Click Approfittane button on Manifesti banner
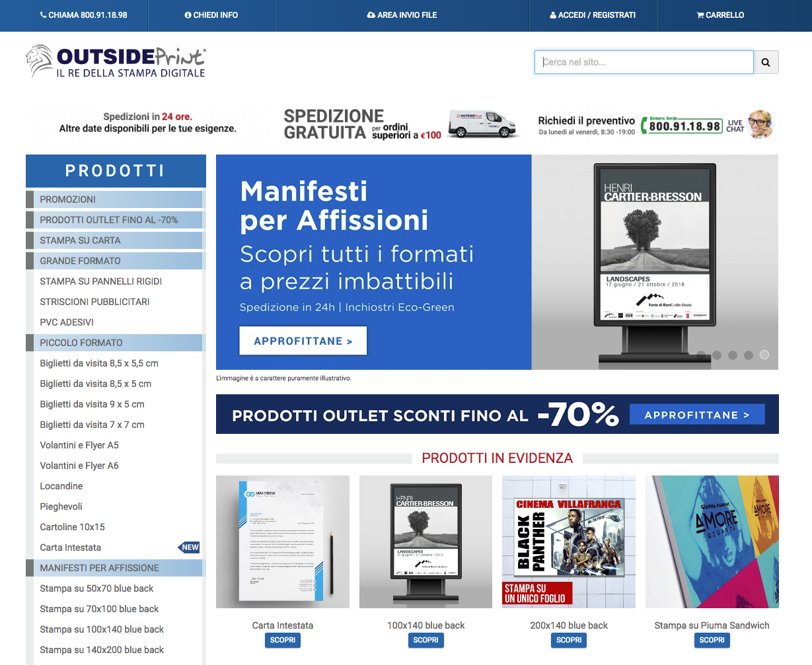This screenshot has height=665, width=812. click(303, 341)
